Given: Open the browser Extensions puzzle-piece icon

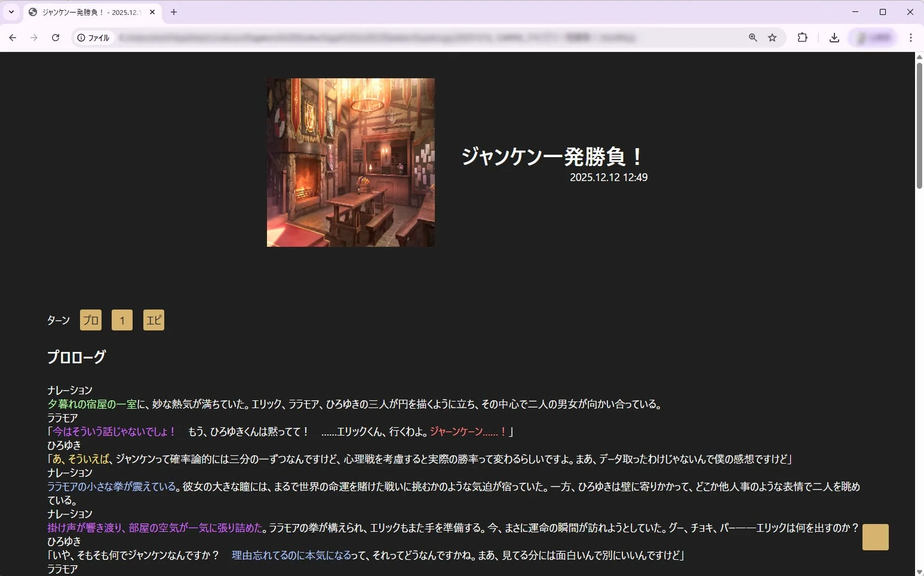Looking at the screenshot, I should 802,37.
